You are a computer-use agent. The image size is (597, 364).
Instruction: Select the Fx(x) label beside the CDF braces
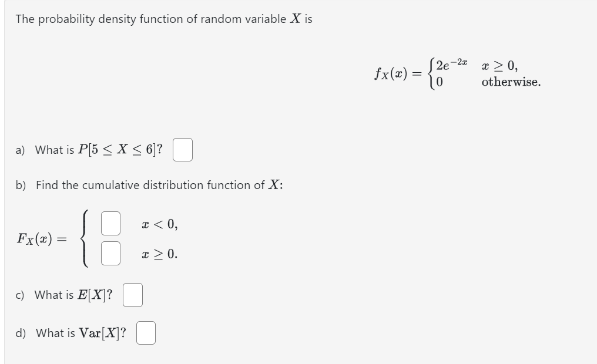(x=33, y=238)
